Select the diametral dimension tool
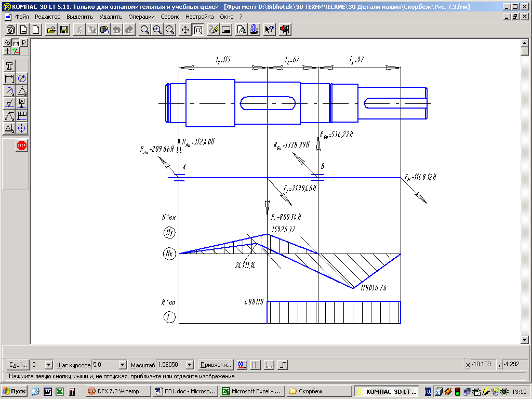The height and width of the screenshot is (399, 532). 22,78
